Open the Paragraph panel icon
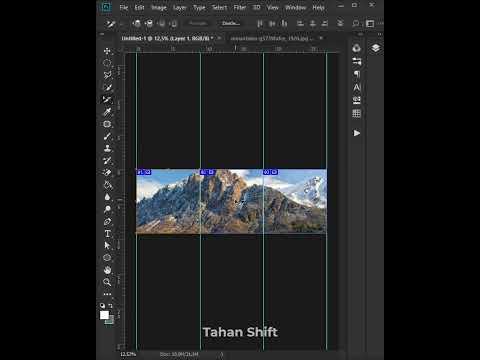This screenshot has height=360, width=480. (356, 74)
